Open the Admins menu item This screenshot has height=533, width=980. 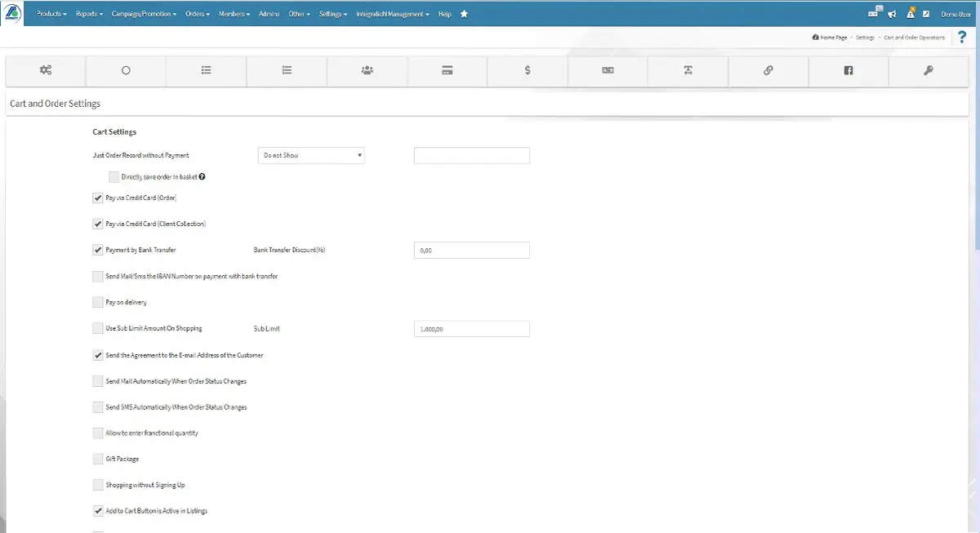click(269, 14)
